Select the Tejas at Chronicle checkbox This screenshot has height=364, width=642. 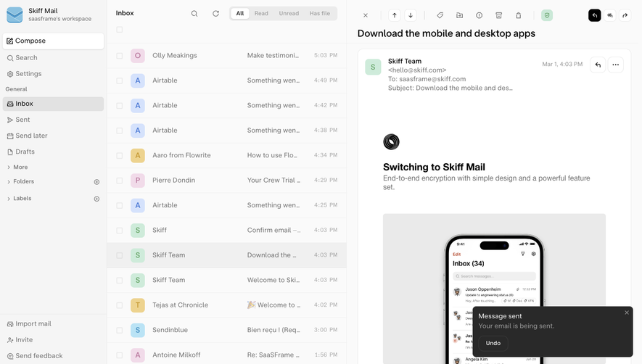(120, 305)
